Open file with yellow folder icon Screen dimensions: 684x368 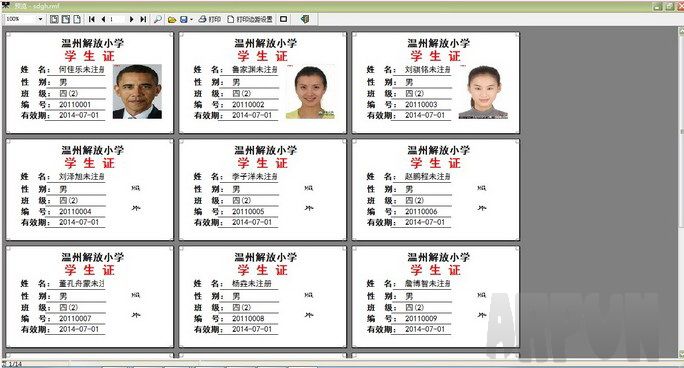[x=172, y=19]
